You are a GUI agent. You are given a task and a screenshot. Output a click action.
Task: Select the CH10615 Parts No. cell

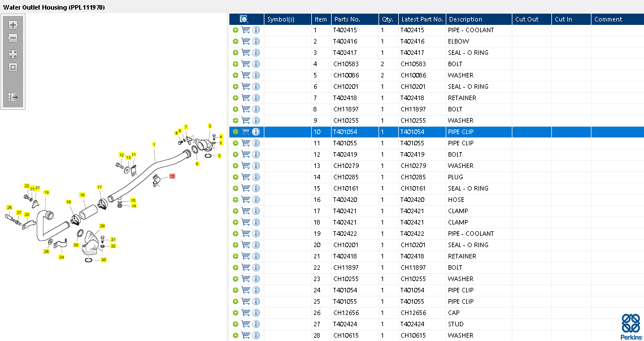[x=346, y=336]
